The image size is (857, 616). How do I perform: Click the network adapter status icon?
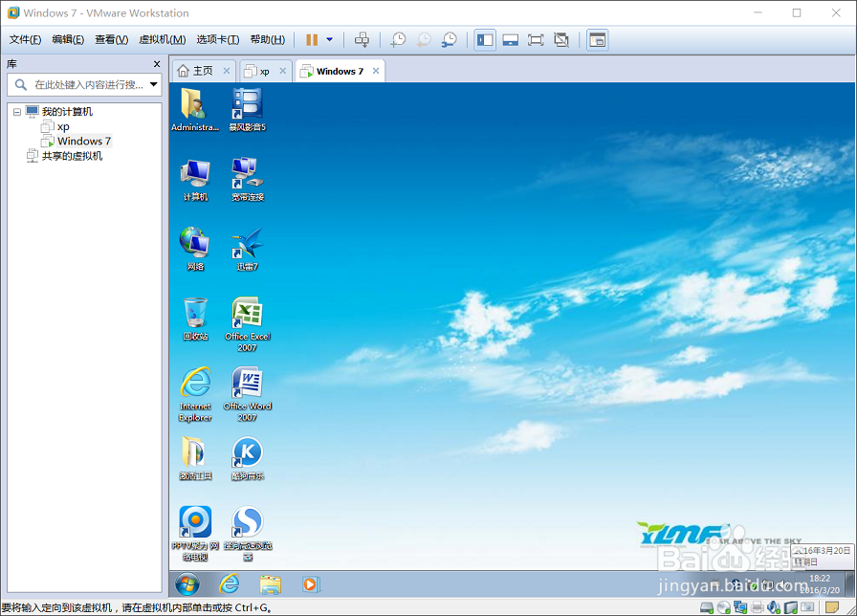tap(740, 607)
